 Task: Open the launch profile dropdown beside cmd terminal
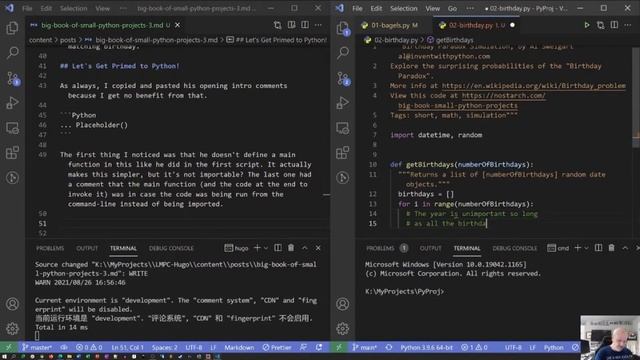coord(586,248)
